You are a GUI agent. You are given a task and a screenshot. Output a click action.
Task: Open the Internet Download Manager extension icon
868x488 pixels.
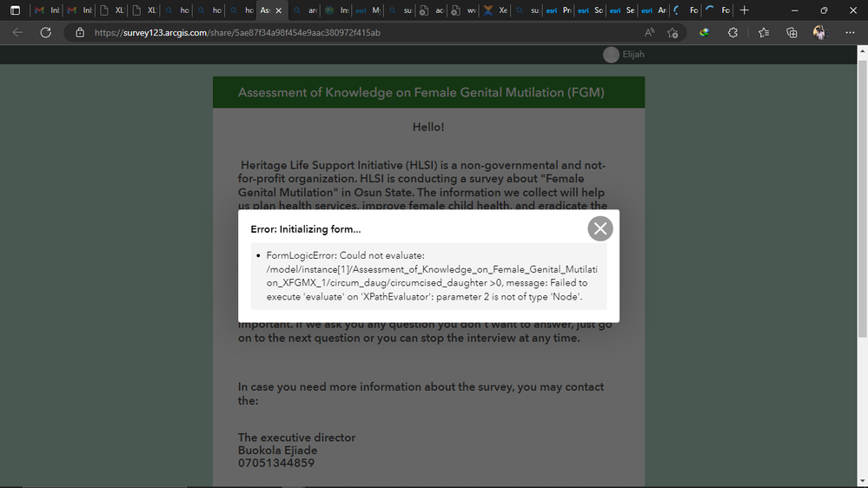tap(704, 33)
